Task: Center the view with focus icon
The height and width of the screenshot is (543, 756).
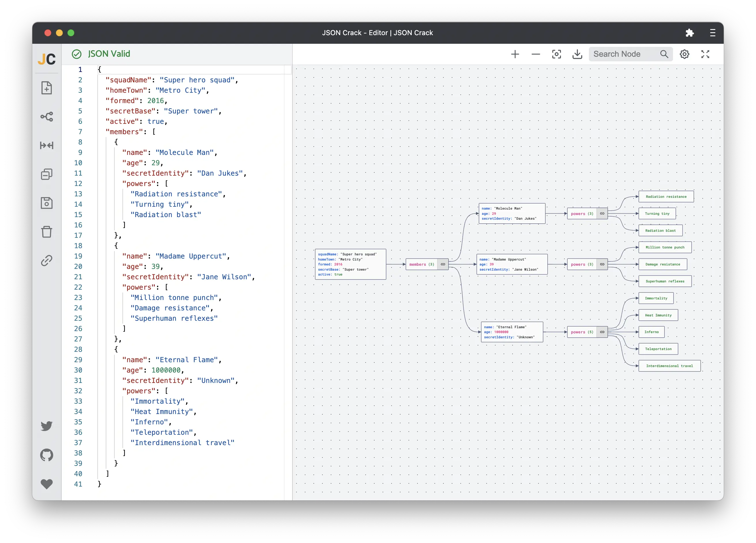Action: click(x=556, y=54)
